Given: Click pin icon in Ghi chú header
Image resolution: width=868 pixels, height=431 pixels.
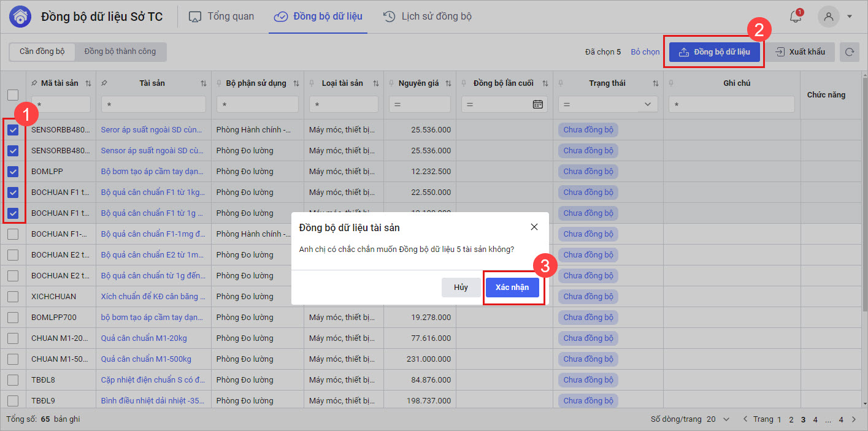Looking at the screenshot, I should (x=672, y=83).
